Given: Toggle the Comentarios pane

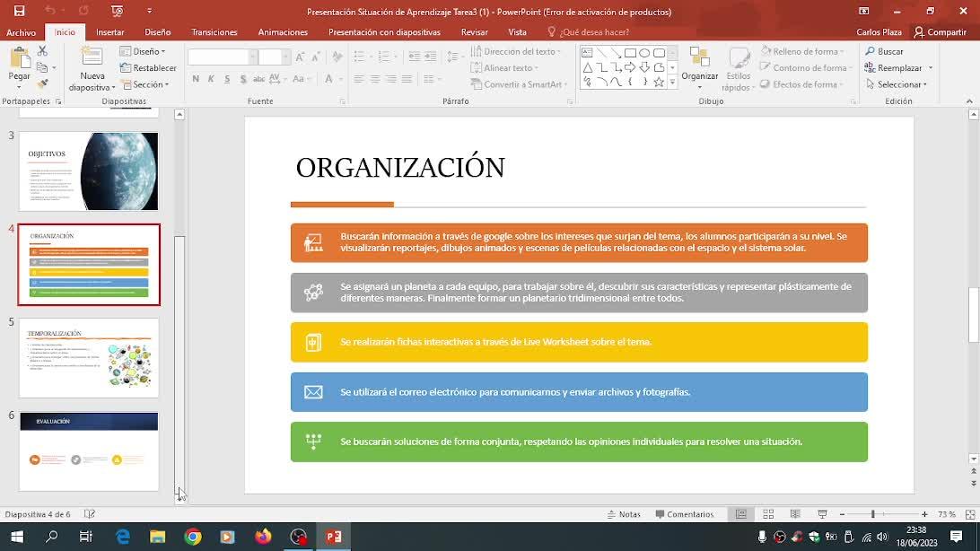Looking at the screenshot, I should (685, 514).
